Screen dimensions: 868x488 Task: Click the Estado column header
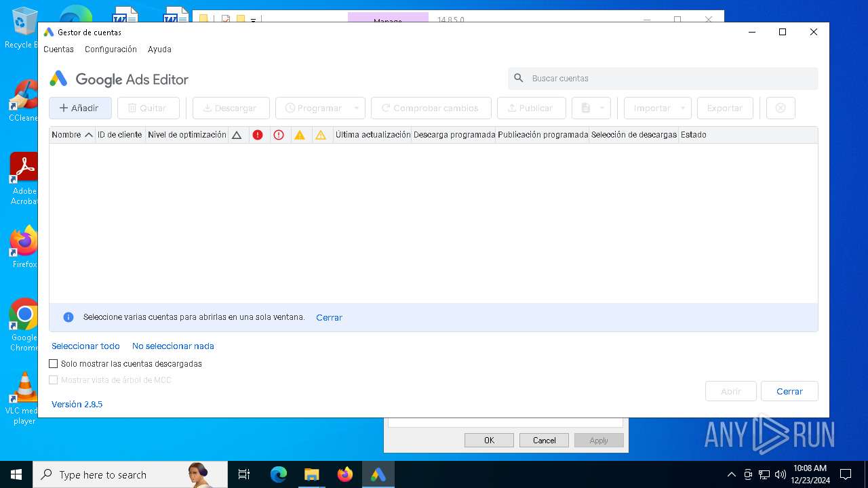click(694, 135)
